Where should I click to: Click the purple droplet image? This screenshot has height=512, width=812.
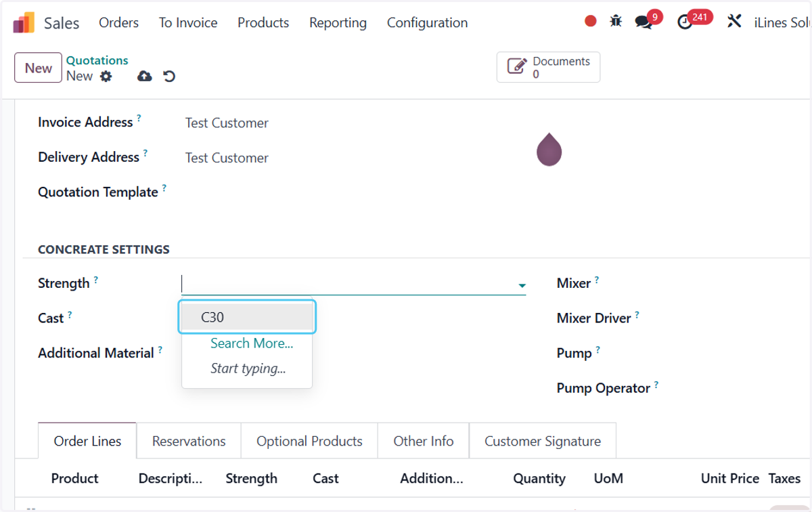click(549, 149)
